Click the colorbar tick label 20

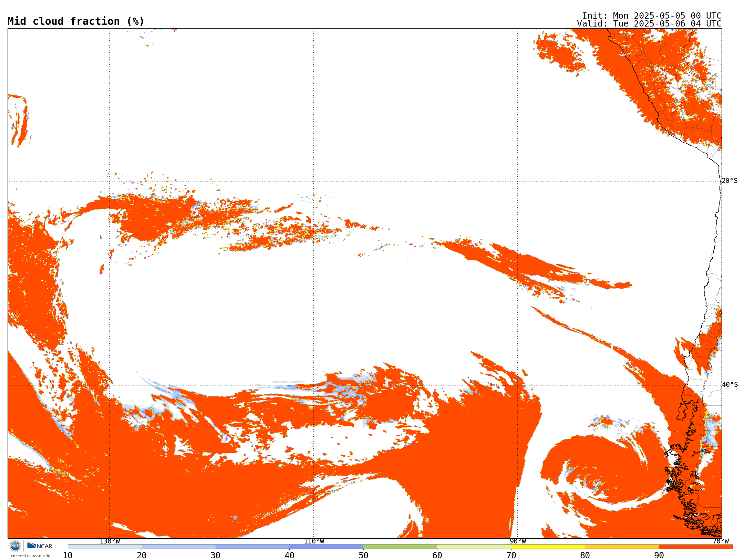pyautogui.click(x=142, y=556)
